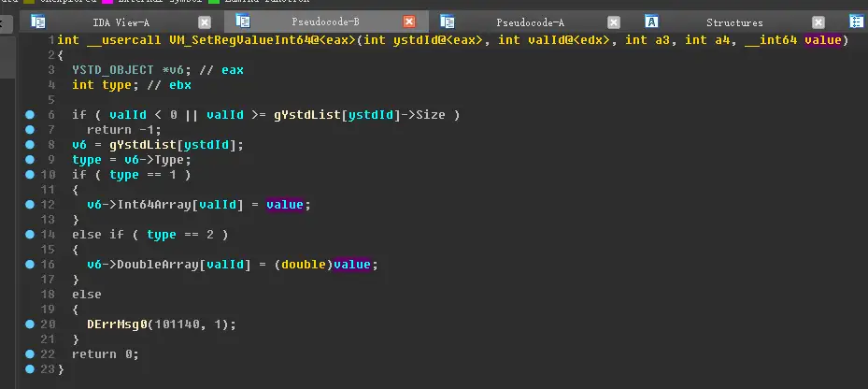
Task: Click the Pseudocode-A tab icon
Action: click(448, 22)
